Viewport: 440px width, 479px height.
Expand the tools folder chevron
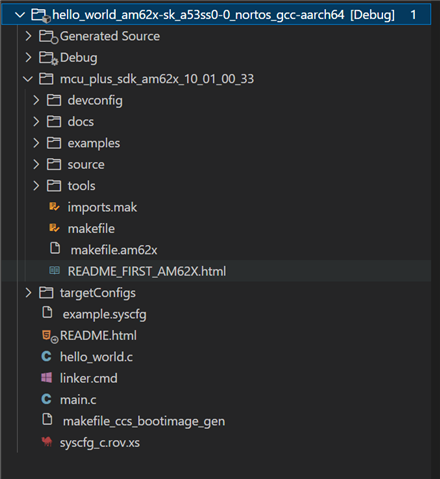coord(36,186)
